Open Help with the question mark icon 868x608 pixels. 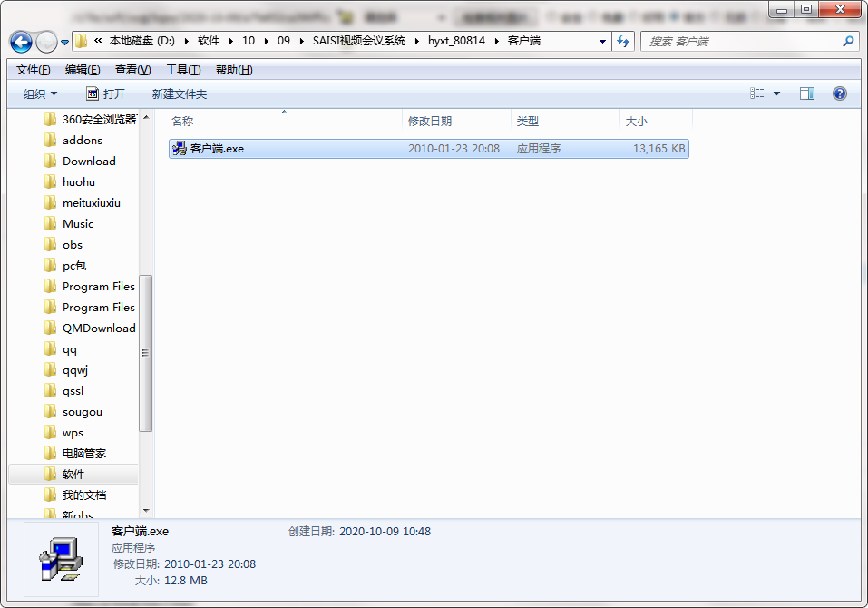pos(839,93)
